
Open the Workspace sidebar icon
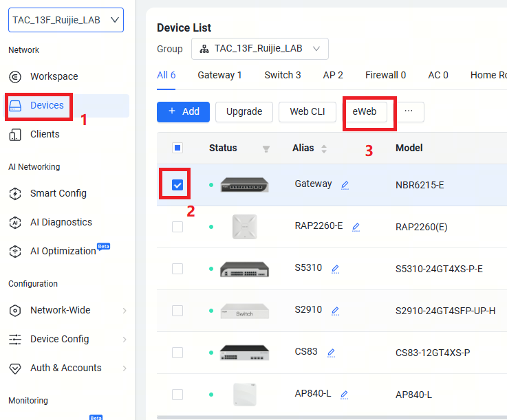(15, 77)
